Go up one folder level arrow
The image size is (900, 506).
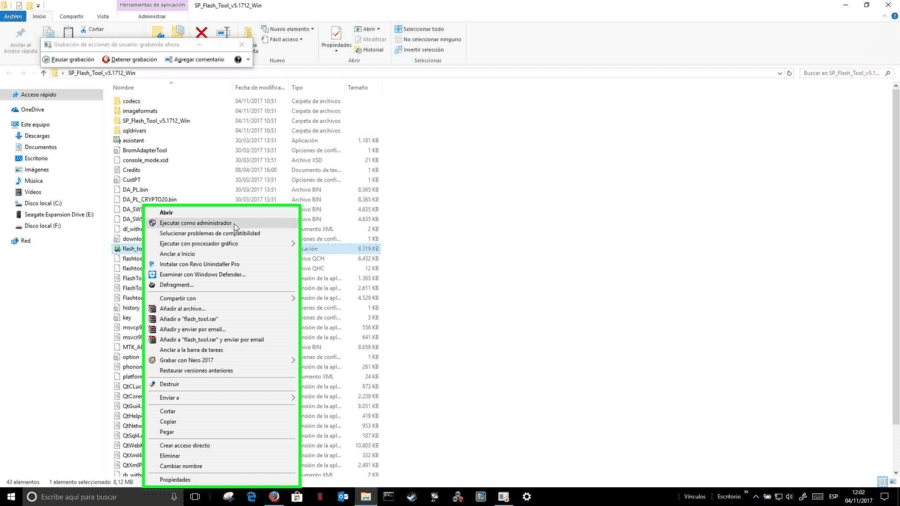(44, 73)
